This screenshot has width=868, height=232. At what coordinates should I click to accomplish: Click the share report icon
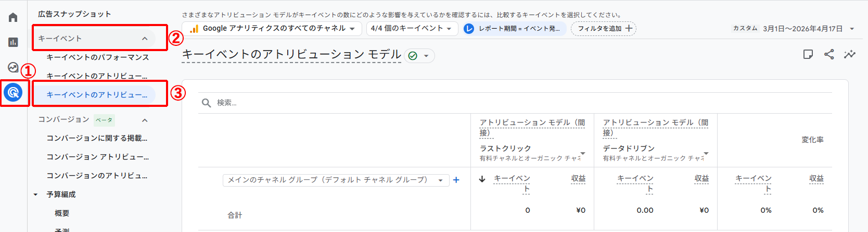tap(829, 54)
